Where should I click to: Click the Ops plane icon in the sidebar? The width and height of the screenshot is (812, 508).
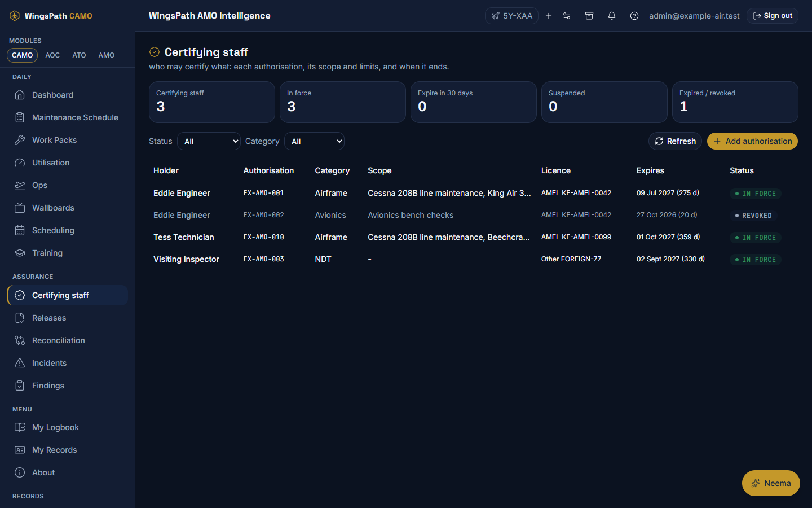click(20, 185)
